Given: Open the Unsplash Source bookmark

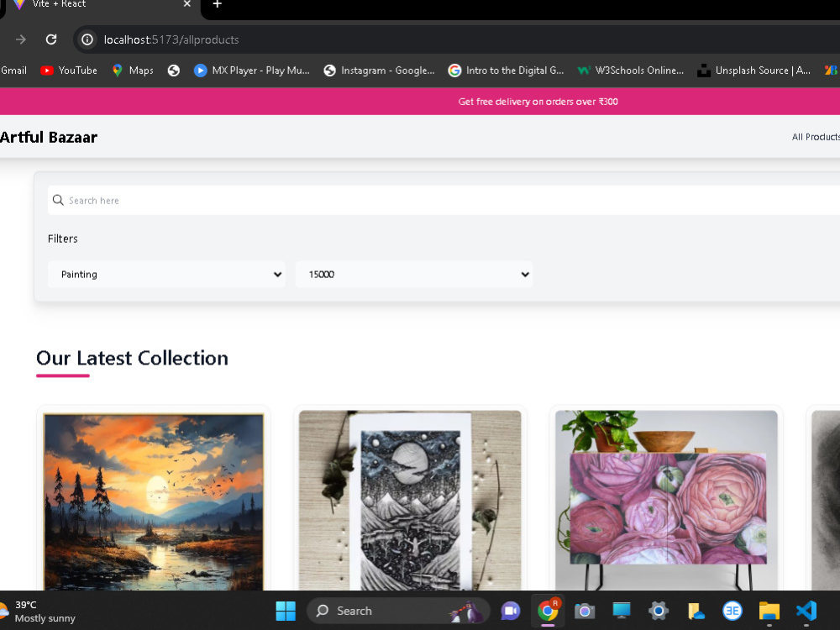Looking at the screenshot, I should [x=753, y=71].
